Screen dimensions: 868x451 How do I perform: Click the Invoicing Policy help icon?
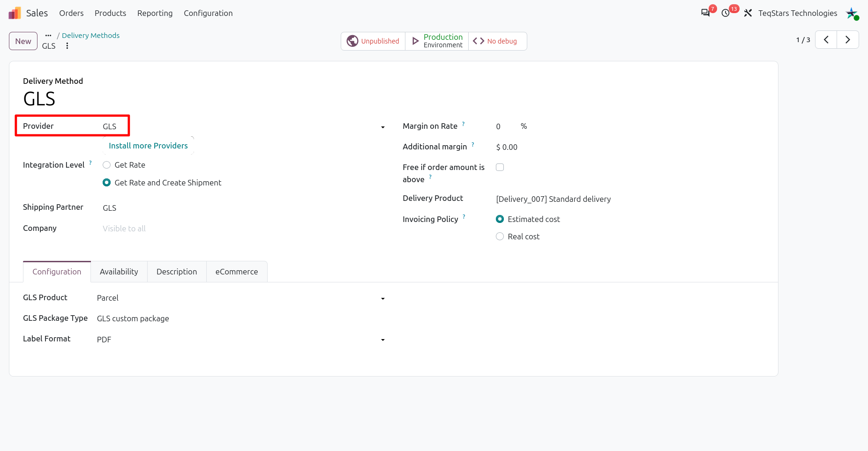tap(464, 217)
